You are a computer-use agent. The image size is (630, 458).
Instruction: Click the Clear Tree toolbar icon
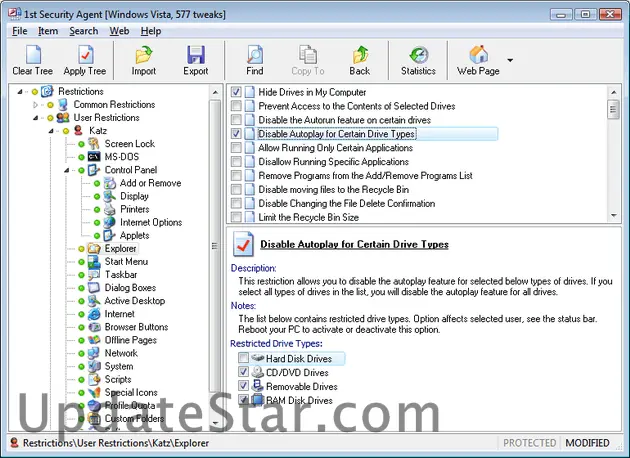(33, 55)
